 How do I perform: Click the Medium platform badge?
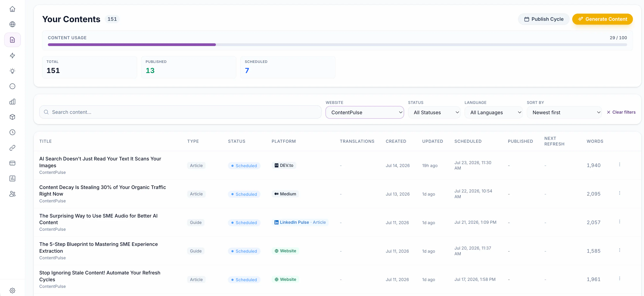tap(285, 194)
